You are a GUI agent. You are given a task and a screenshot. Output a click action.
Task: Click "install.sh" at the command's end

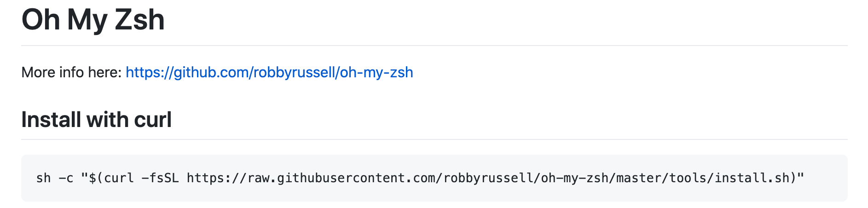point(752,178)
